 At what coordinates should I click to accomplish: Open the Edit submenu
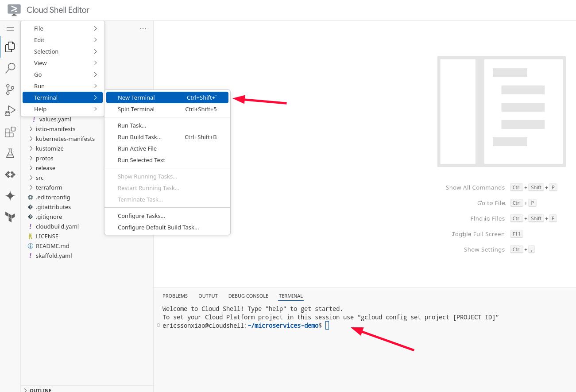click(x=62, y=40)
